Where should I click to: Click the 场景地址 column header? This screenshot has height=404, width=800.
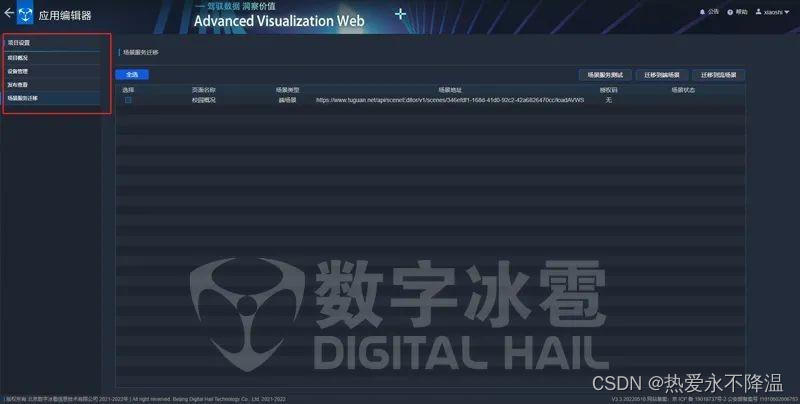(x=450, y=90)
